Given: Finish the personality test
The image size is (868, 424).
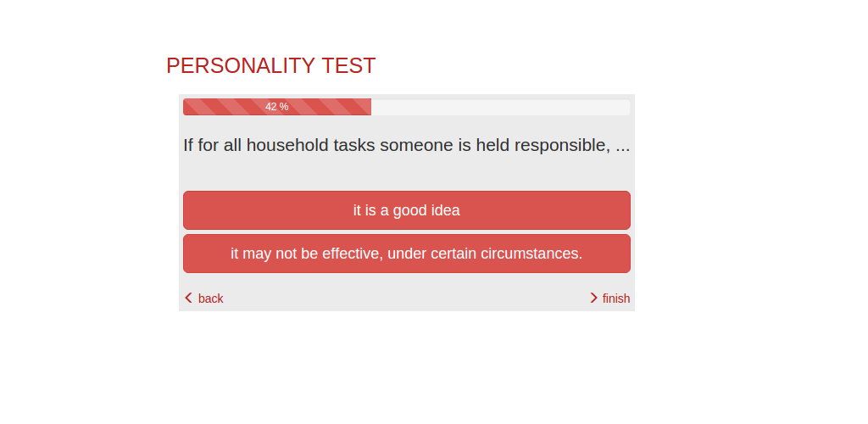Looking at the screenshot, I should [x=610, y=298].
